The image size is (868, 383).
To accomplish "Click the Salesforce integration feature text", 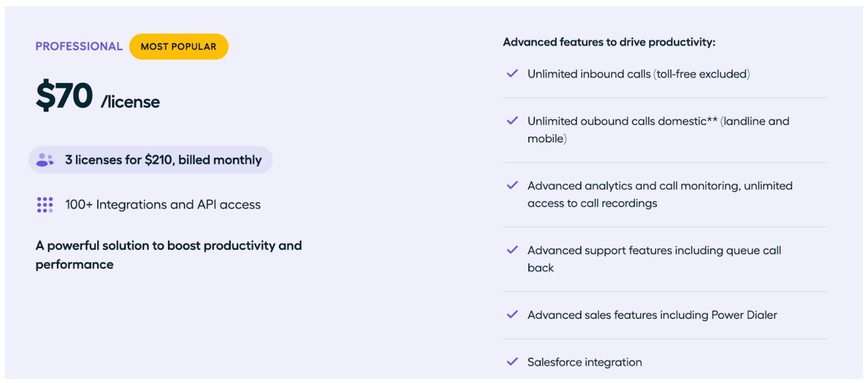I will (x=584, y=362).
